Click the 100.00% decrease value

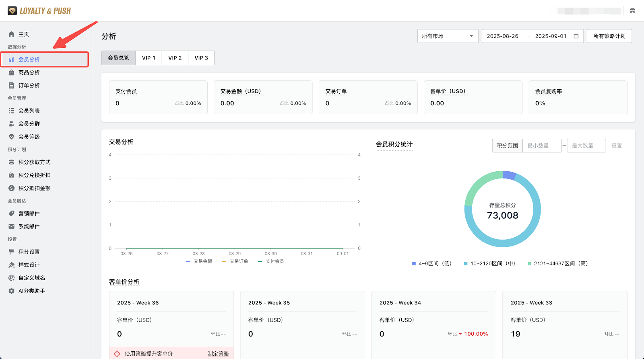pos(476,334)
